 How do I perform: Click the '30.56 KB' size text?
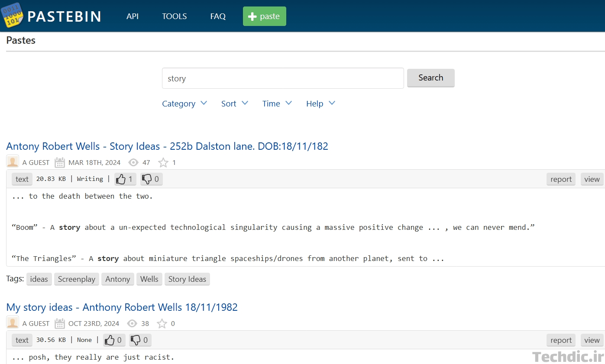(x=51, y=340)
